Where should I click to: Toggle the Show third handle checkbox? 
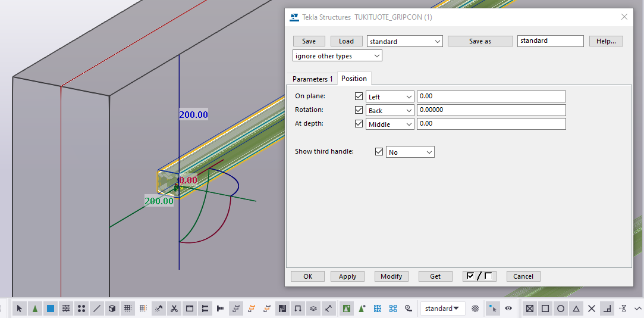click(x=379, y=152)
